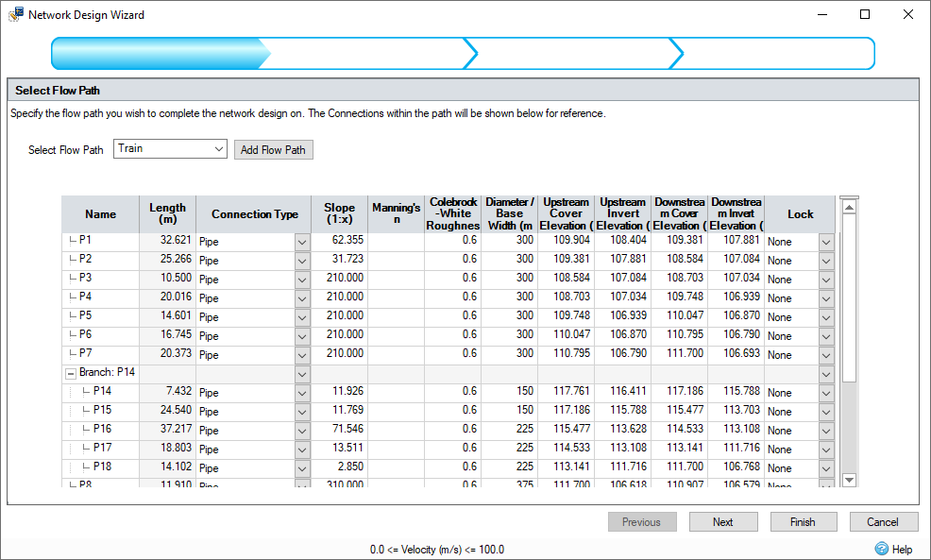931x560 pixels.
Task: Click the Name column header
Action: pos(100,213)
